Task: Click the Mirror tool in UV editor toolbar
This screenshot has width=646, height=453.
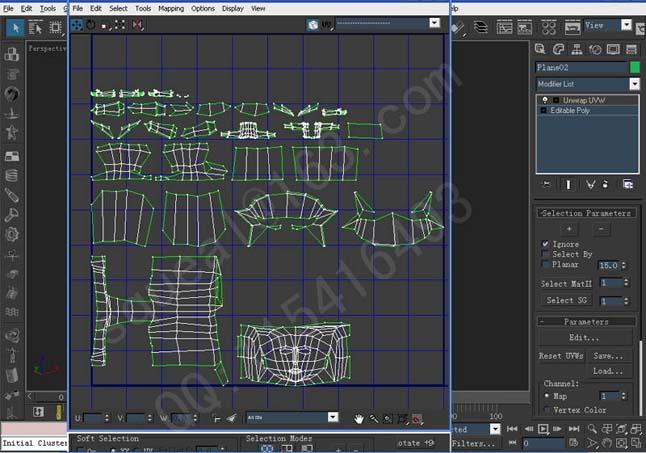Action: click(137, 24)
